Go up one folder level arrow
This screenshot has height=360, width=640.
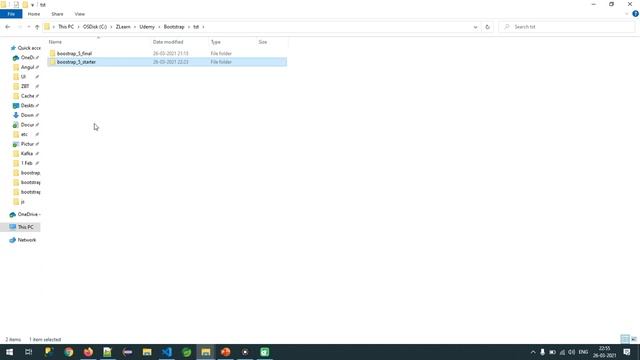click(x=37, y=27)
